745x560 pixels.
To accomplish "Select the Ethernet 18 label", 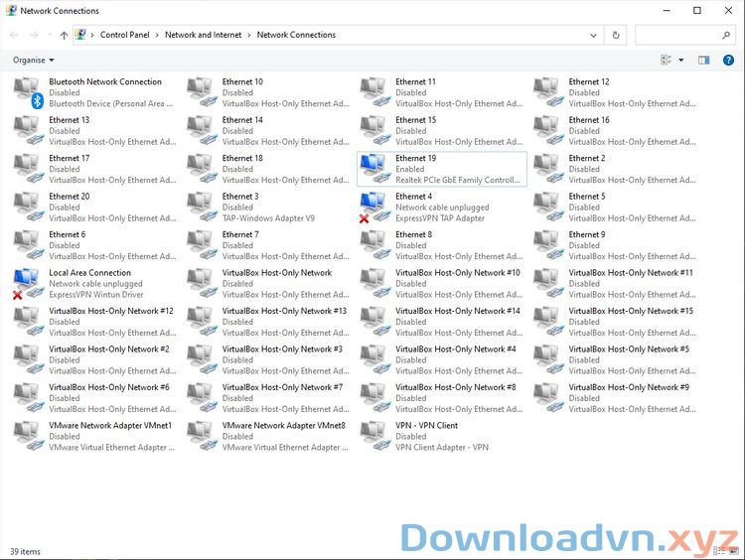I will tap(242, 158).
